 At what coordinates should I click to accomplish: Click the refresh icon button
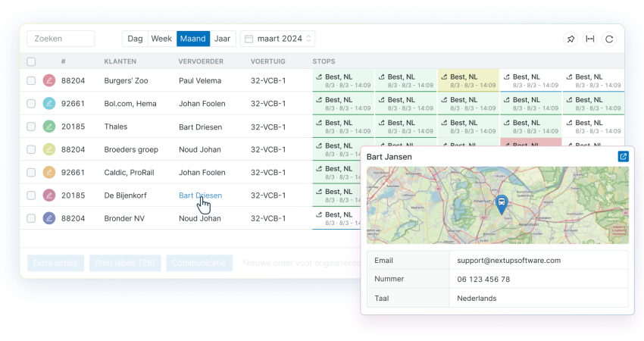click(609, 39)
